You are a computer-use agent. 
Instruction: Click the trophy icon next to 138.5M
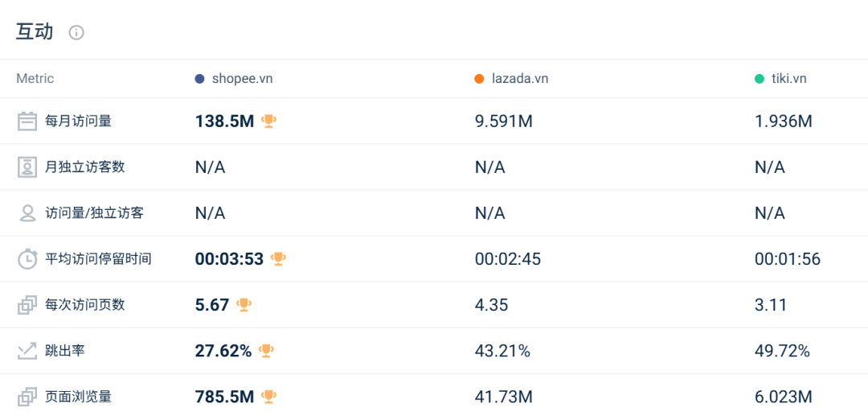point(268,122)
